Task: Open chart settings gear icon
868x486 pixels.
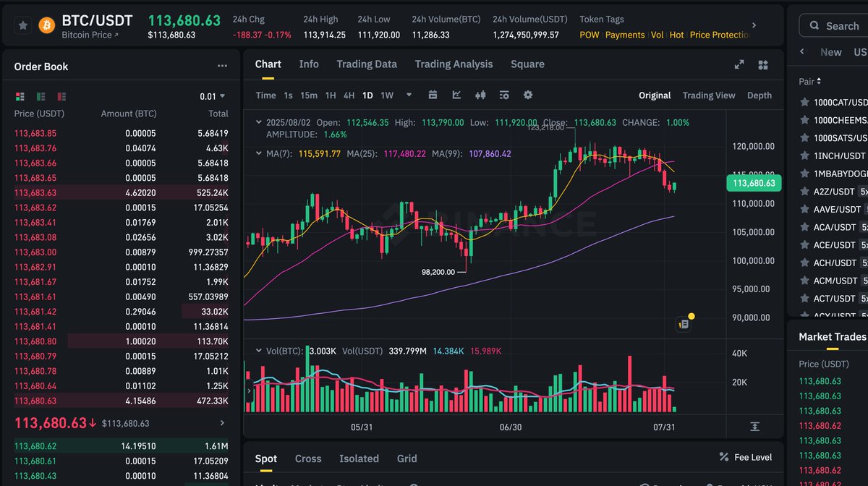Action: [528, 95]
